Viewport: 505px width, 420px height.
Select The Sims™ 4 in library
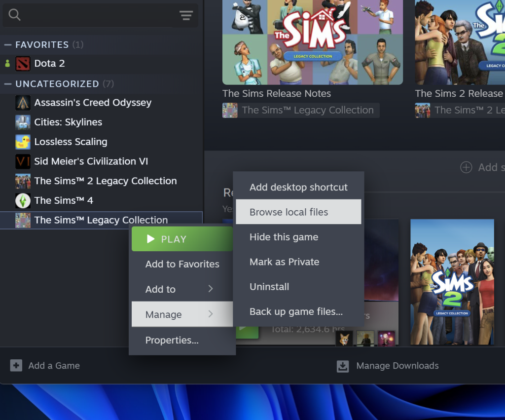(x=64, y=200)
